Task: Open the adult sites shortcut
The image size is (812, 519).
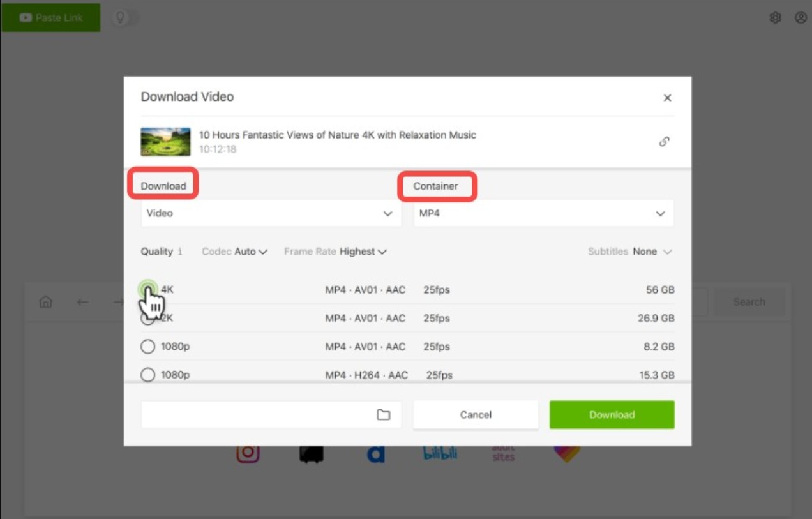Action: click(x=503, y=453)
